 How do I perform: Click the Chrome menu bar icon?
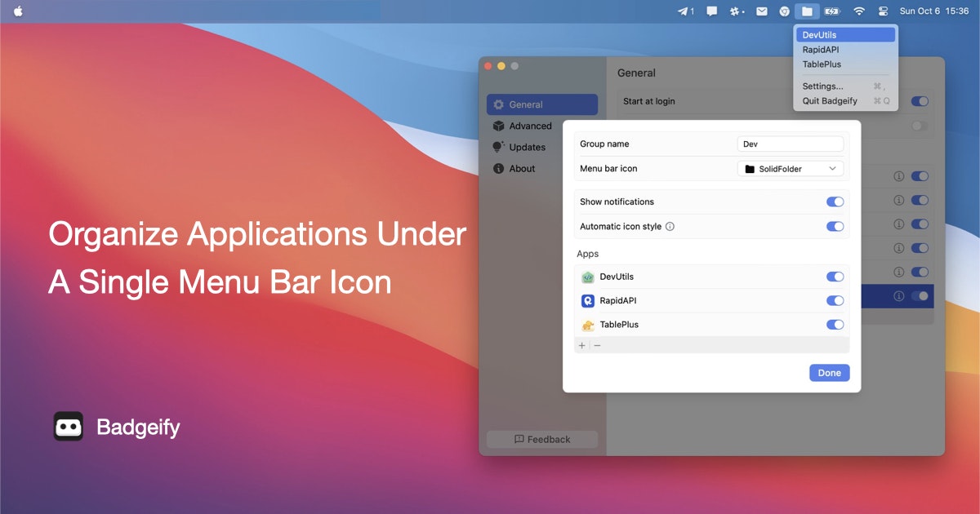point(784,11)
